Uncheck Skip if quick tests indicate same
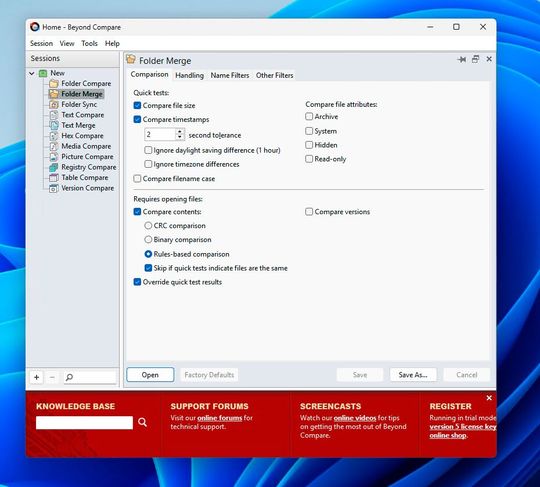Screen dimensions: 540x487 click(x=148, y=268)
